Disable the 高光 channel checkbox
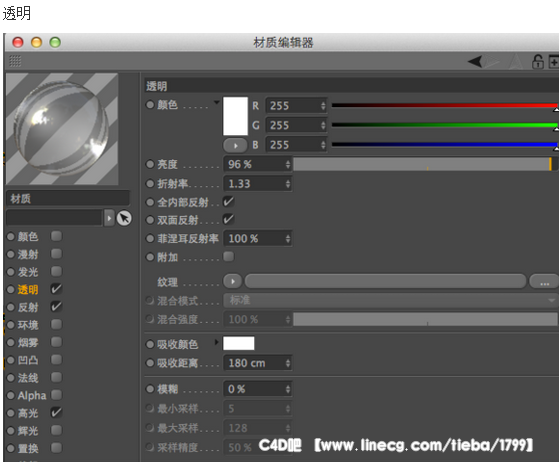Screen dimensions: 559x462 (x=56, y=412)
